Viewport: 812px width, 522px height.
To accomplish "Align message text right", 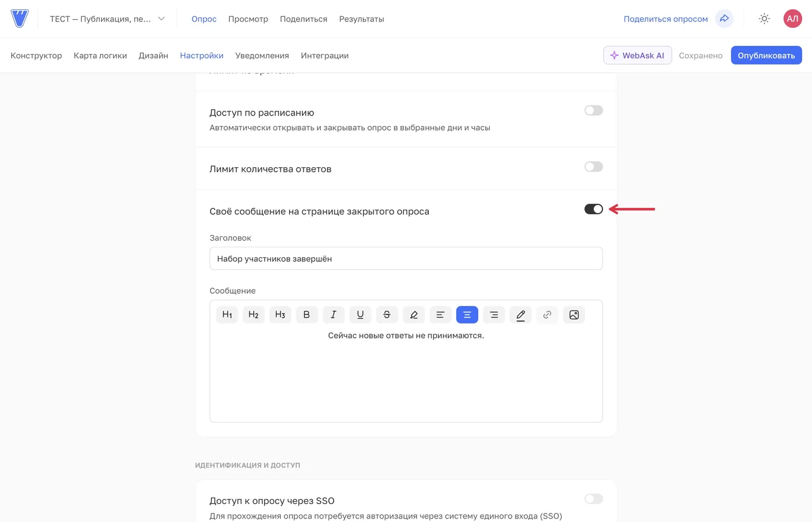I will coord(494,315).
